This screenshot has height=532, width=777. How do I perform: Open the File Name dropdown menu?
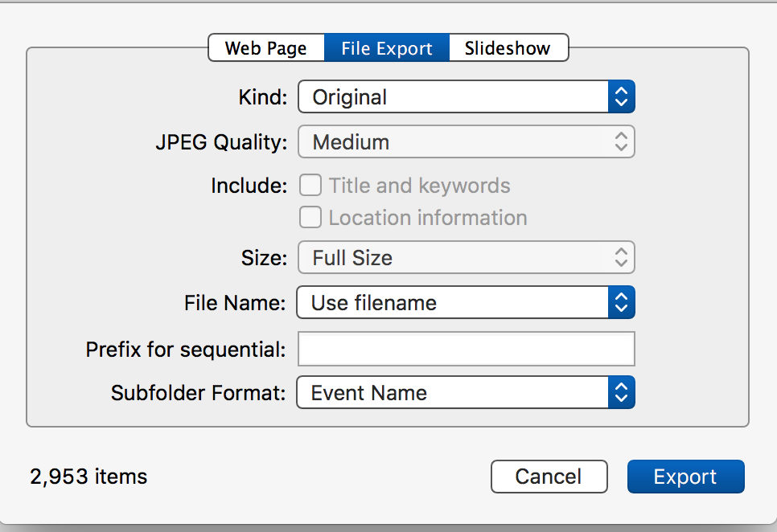pyautogui.click(x=452, y=303)
